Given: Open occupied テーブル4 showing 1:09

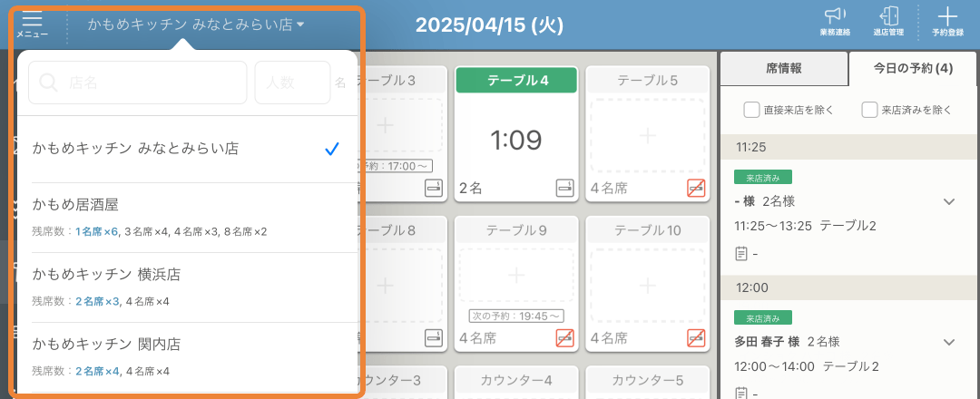Looking at the screenshot, I should click(x=516, y=139).
